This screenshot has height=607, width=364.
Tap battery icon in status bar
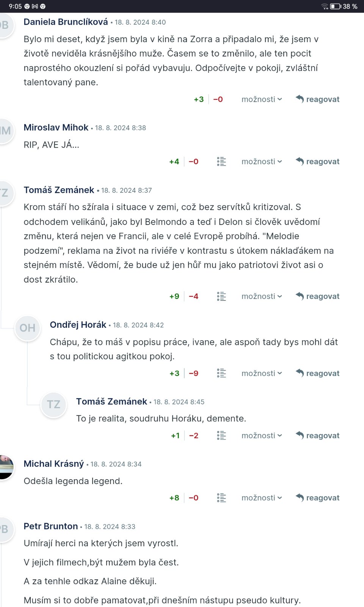click(335, 6)
